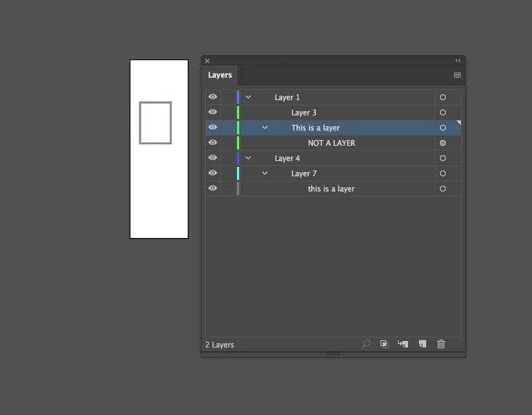Image resolution: width=532 pixels, height=415 pixels.
Task: Click Layer 3 green color bar
Action: tap(238, 112)
